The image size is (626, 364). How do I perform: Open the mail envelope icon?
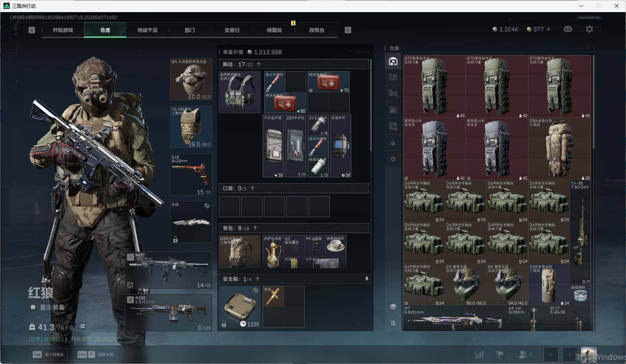point(568,29)
